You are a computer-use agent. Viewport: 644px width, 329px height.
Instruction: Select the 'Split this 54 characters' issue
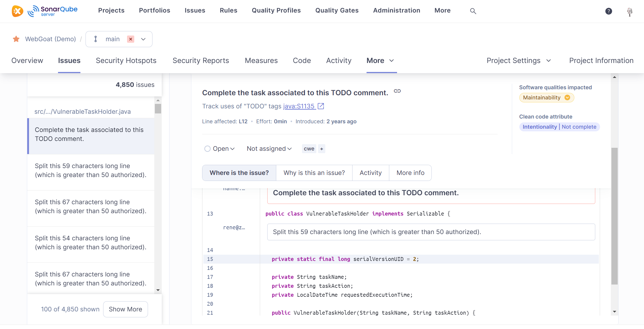(x=91, y=245)
